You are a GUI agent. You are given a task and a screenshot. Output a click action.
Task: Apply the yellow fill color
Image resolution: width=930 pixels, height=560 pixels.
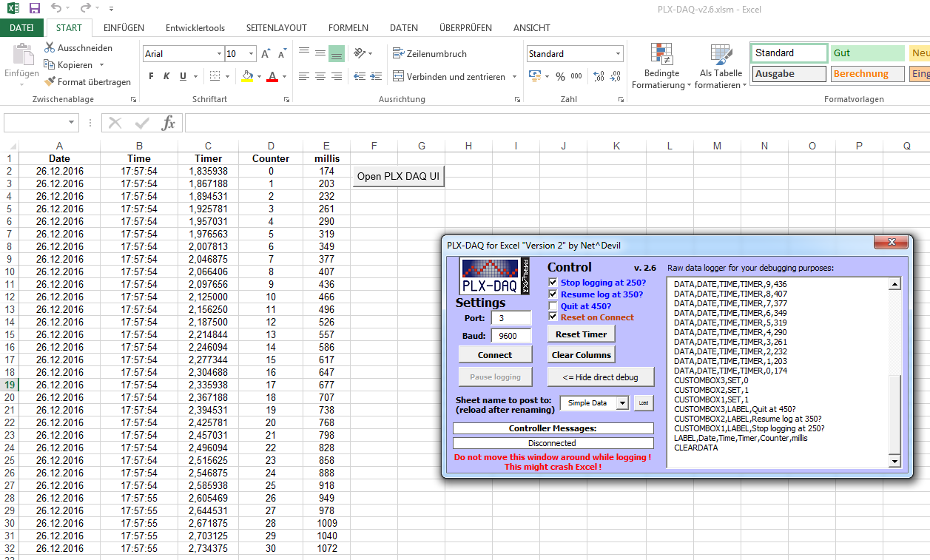click(x=247, y=76)
